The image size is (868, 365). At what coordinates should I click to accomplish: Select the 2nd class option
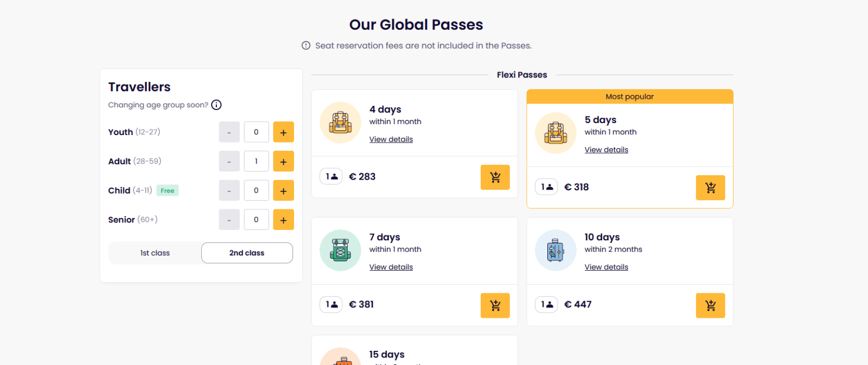tap(247, 253)
